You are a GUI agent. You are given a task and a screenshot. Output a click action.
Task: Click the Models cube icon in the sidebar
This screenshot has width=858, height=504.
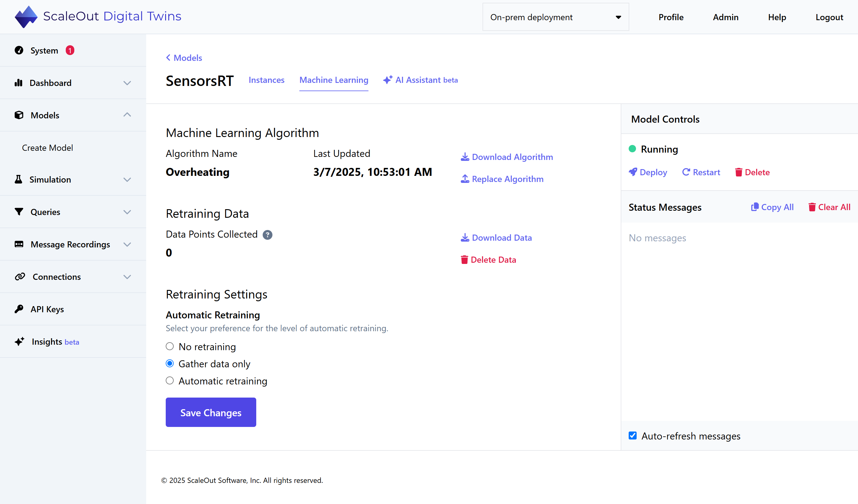point(19,115)
